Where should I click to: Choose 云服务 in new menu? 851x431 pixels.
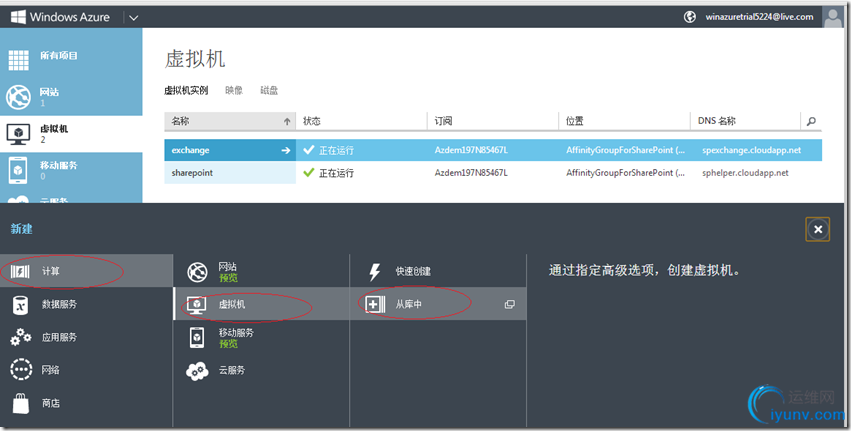[x=261, y=370]
